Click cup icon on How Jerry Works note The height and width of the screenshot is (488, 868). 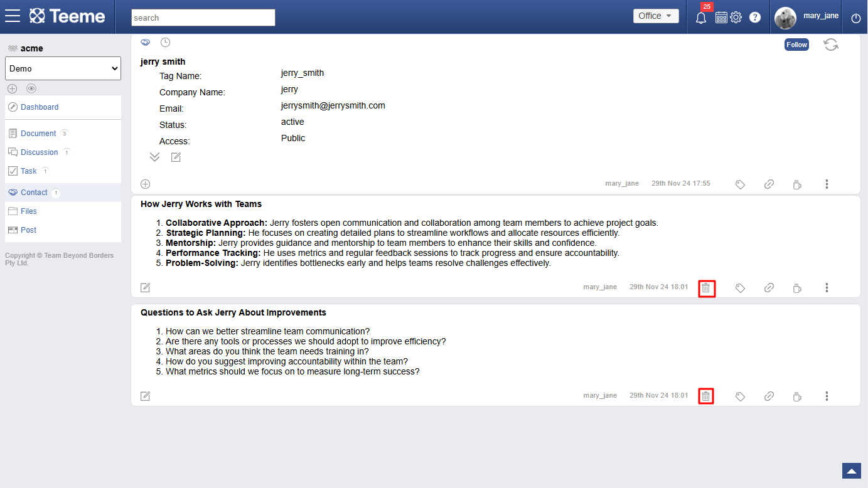coord(797,288)
